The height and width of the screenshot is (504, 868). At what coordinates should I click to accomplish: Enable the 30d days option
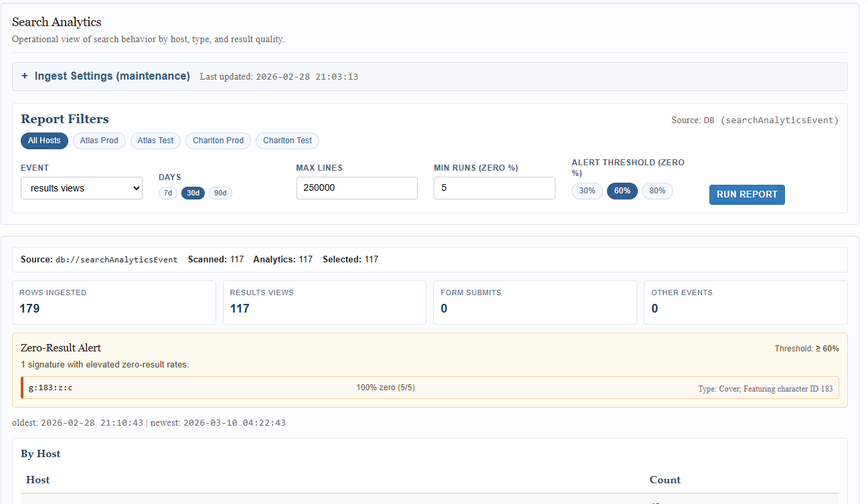pos(193,193)
